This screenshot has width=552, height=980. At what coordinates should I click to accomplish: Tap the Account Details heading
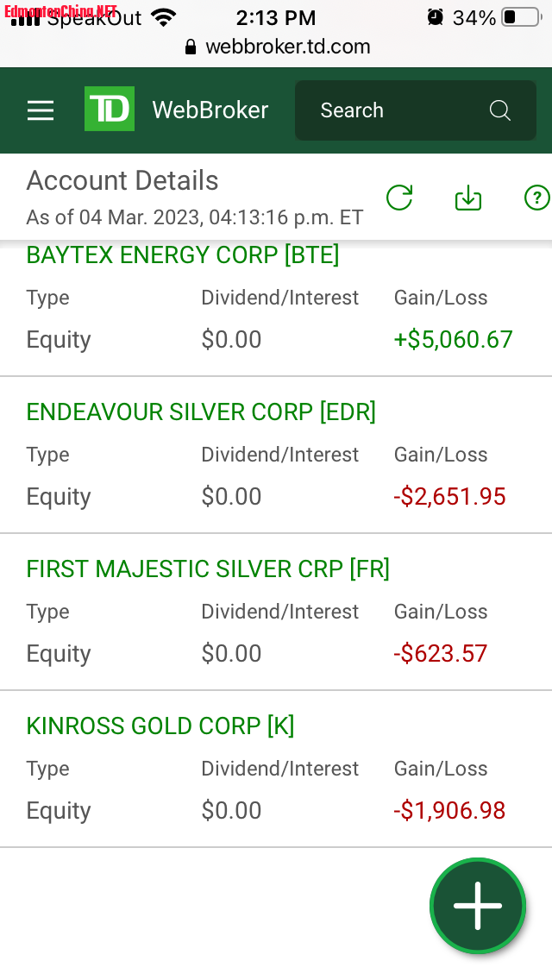(x=122, y=181)
